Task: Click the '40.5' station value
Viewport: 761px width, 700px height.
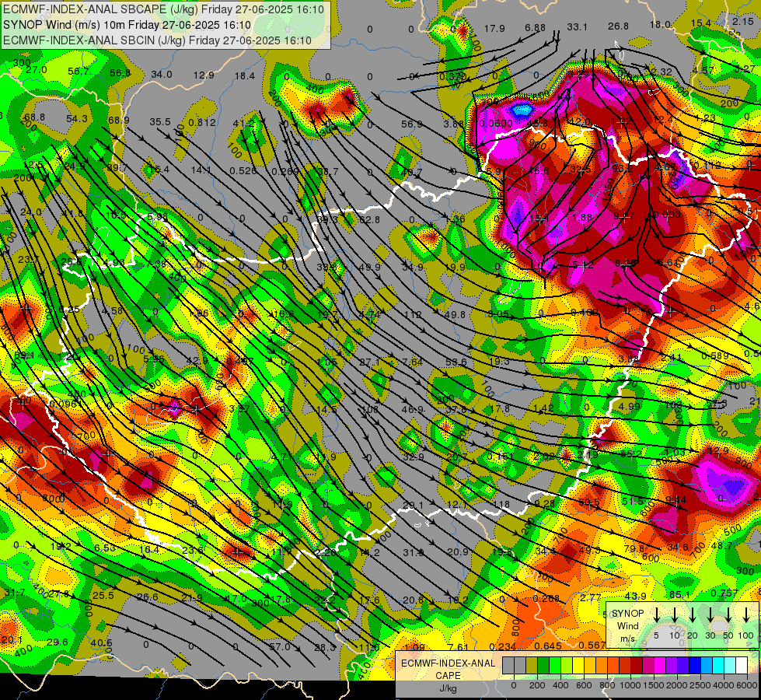Action: (101, 642)
